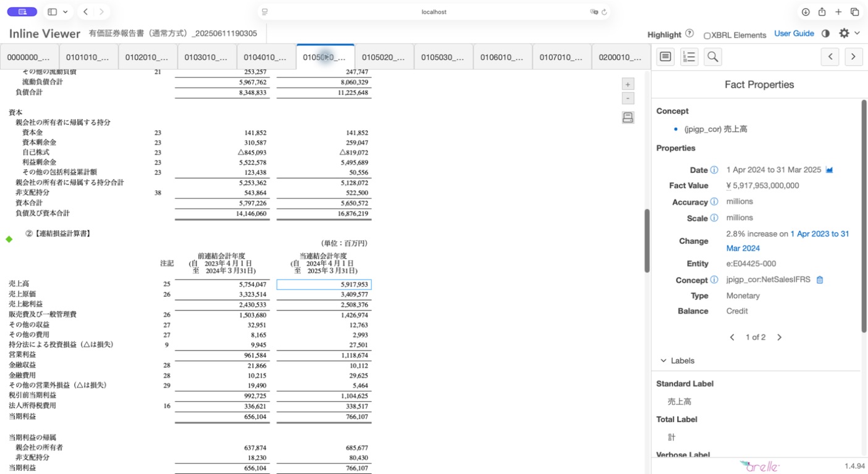The image size is (868, 474).
Task: Click the green diamond section marker
Action: 9,239
